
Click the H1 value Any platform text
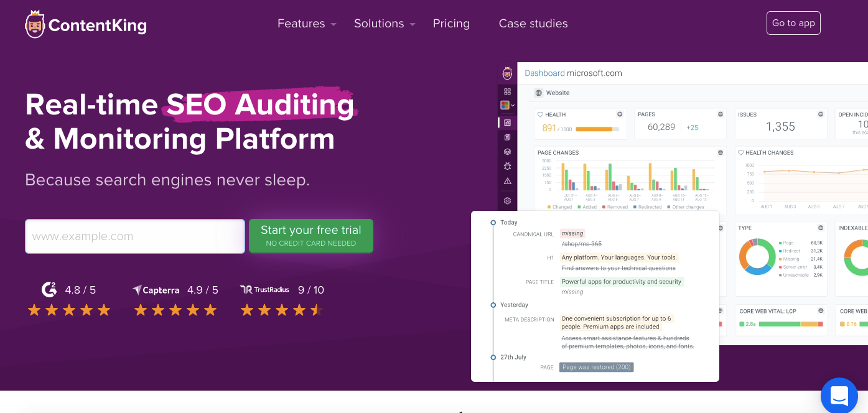619,258
